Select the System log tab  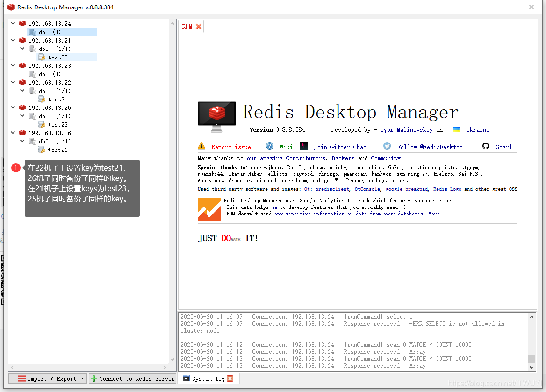(x=208, y=379)
